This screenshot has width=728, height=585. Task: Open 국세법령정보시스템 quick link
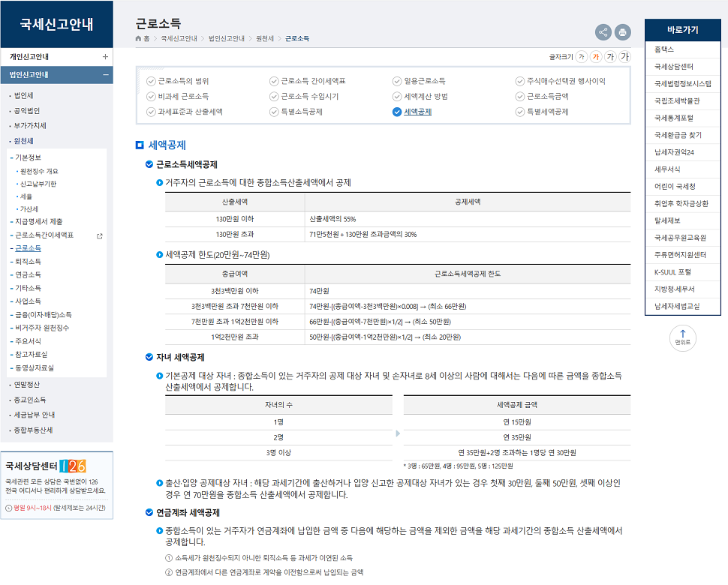pos(682,83)
